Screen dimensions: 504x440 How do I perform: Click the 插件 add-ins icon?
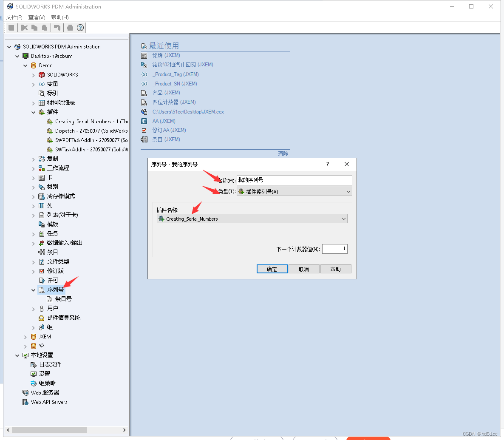pyautogui.click(x=42, y=112)
